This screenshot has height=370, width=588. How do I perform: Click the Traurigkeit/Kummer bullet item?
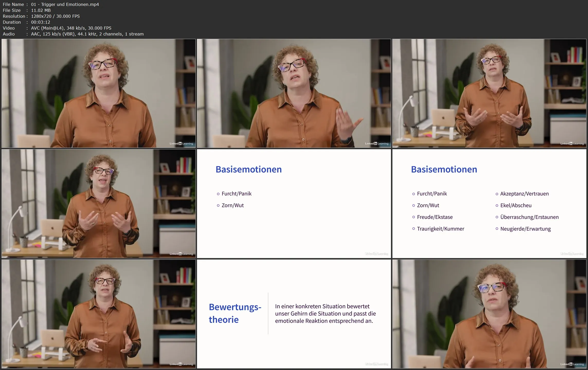(x=440, y=229)
